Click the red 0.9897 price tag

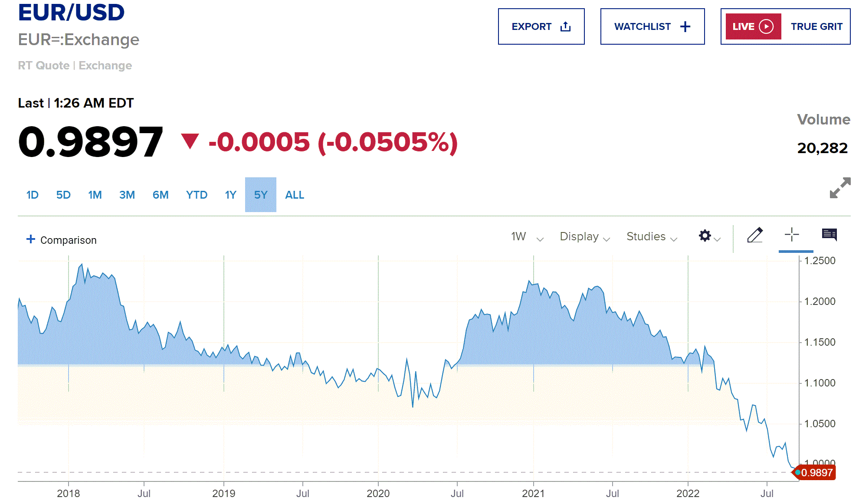(x=814, y=472)
